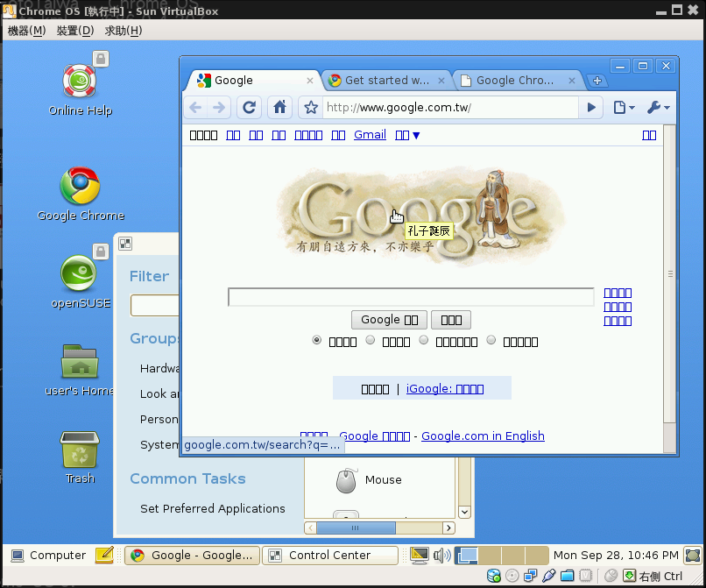Click the button right of Google search
The image size is (706, 588).
451,320
